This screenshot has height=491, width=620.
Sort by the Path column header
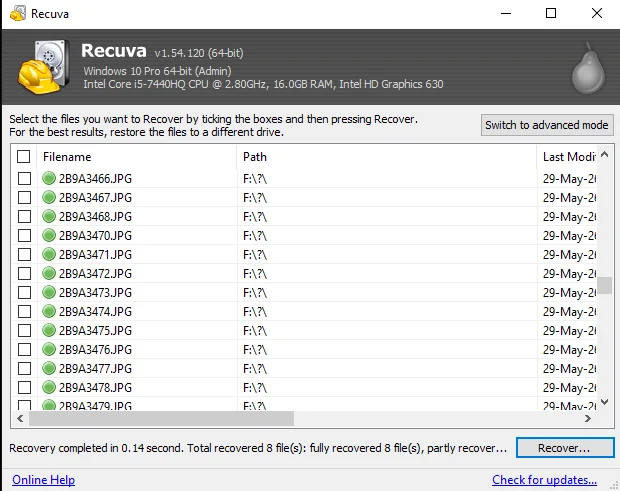click(x=387, y=157)
